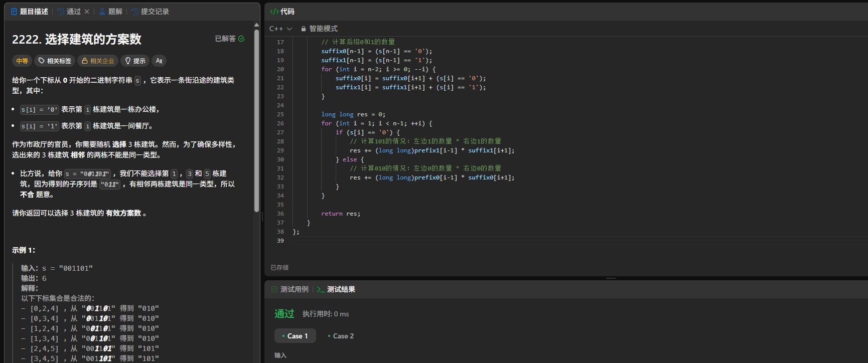Click the 中等 difficulty tag
Image resolution: width=868 pixels, height=363 pixels.
click(22, 61)
